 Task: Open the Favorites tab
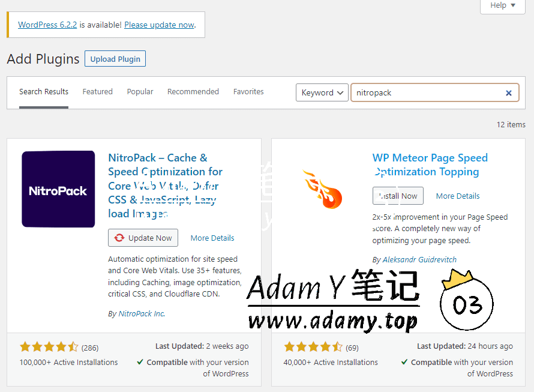[248, 92]
